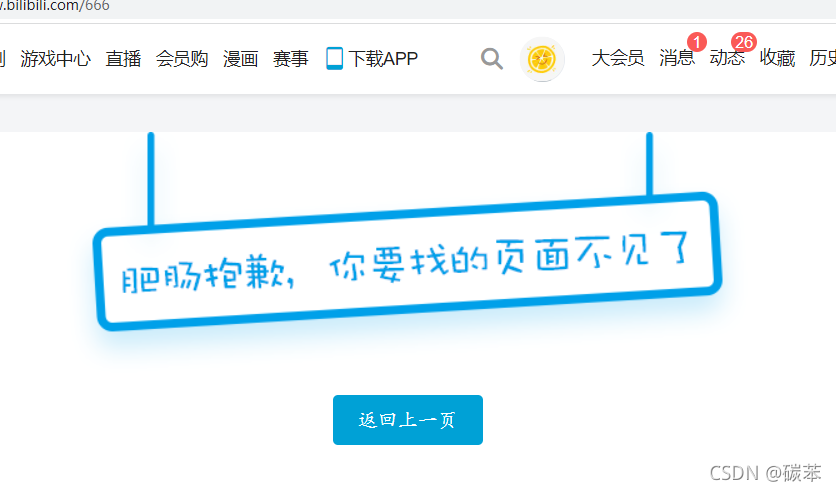Open 游戏中心 in the navigation bar
Screen dimensions: 836x491
(x=55, y=58)
